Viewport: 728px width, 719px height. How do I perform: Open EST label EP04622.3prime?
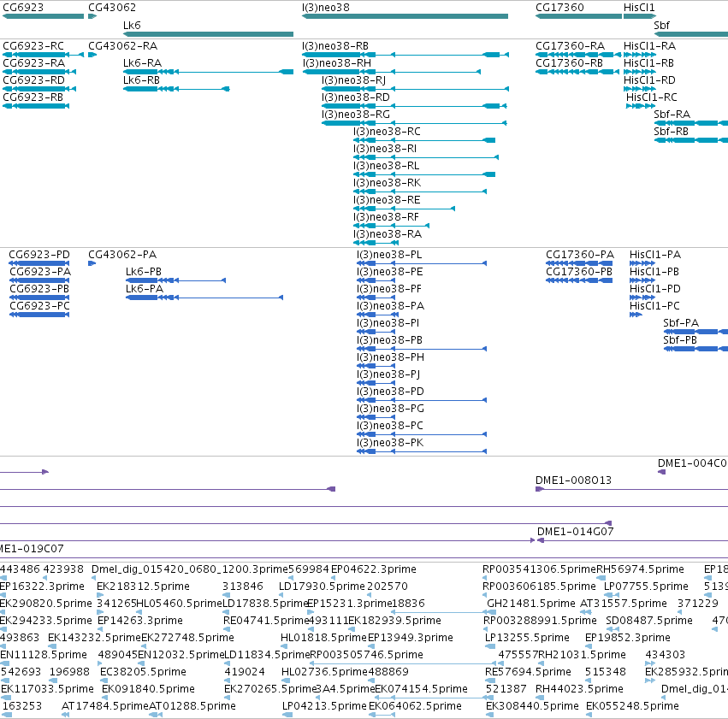[x=374, y=569]
